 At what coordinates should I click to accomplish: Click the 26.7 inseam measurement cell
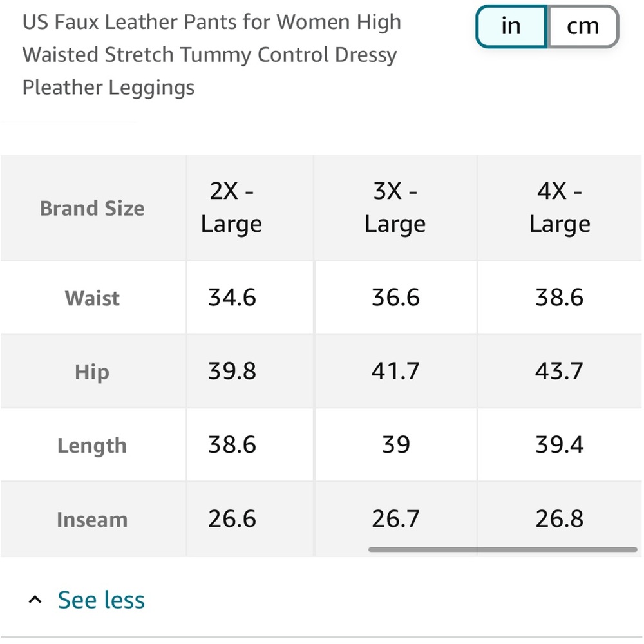(395, 518)
